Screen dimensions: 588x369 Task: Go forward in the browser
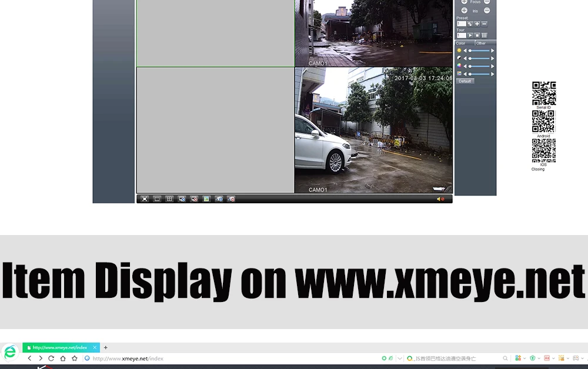click(41, 358)
